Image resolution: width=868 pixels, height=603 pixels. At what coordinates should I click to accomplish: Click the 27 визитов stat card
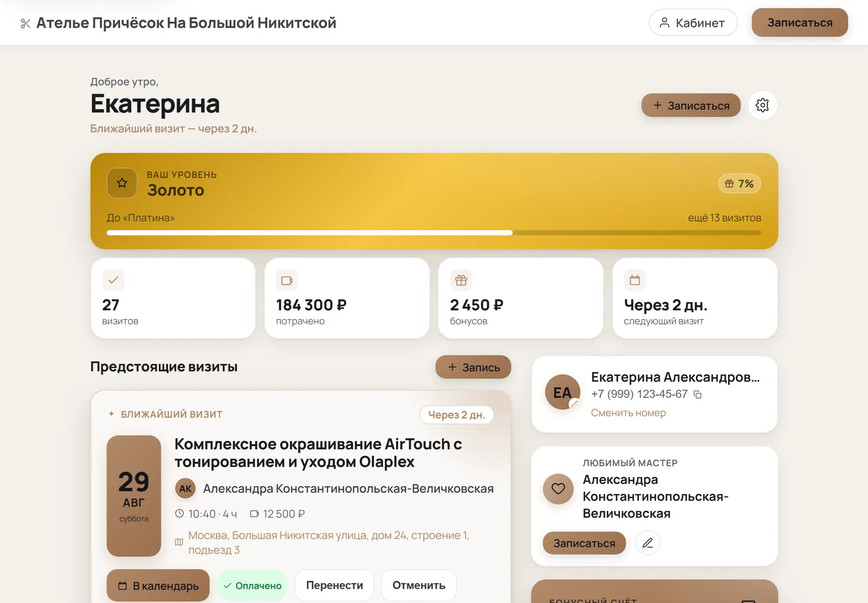pyautogui.click(x=173, y=298)
